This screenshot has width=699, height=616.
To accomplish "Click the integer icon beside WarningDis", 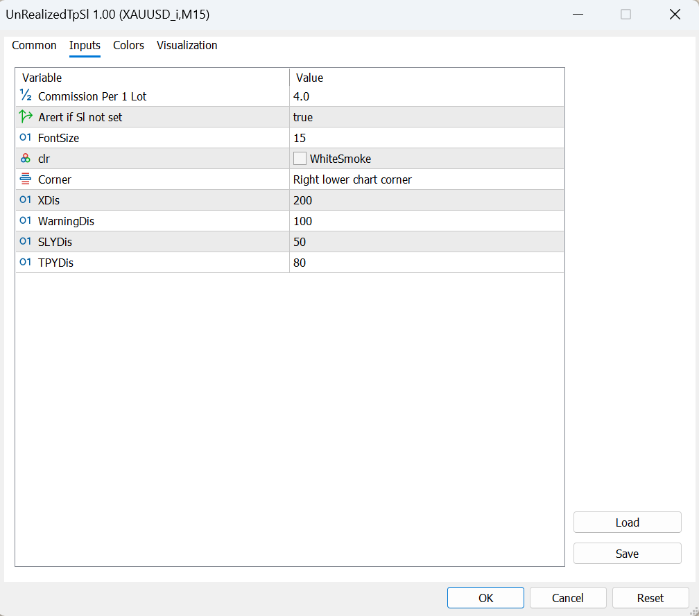I will click(x=26, y=220).
